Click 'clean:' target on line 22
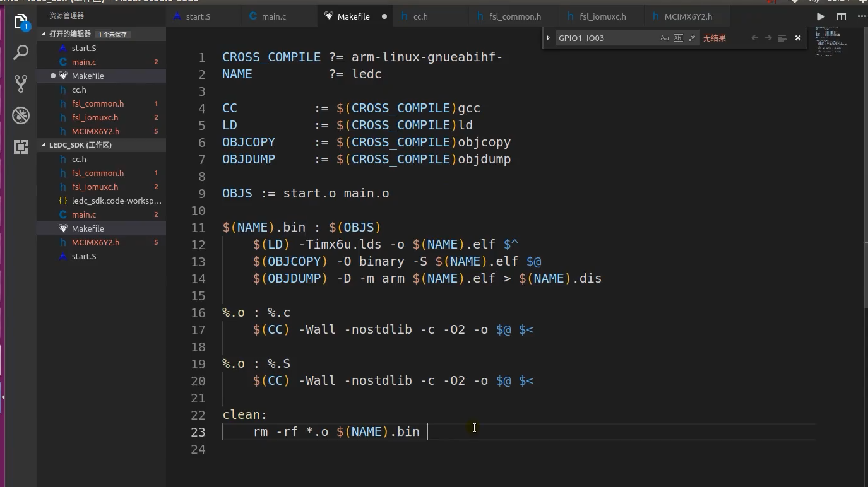The width and height of the screenshot is (868, 487). point(245,415)
